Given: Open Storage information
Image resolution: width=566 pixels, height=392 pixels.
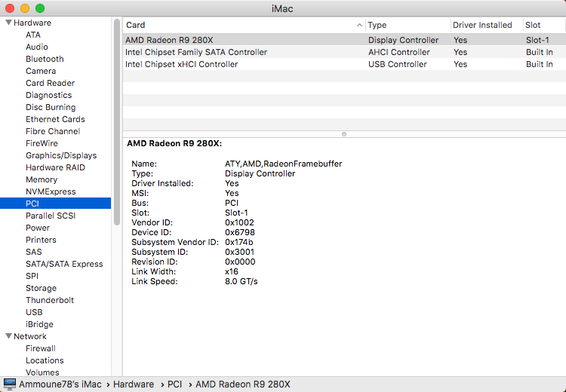Looking at the screenshot, I should 41,288.
